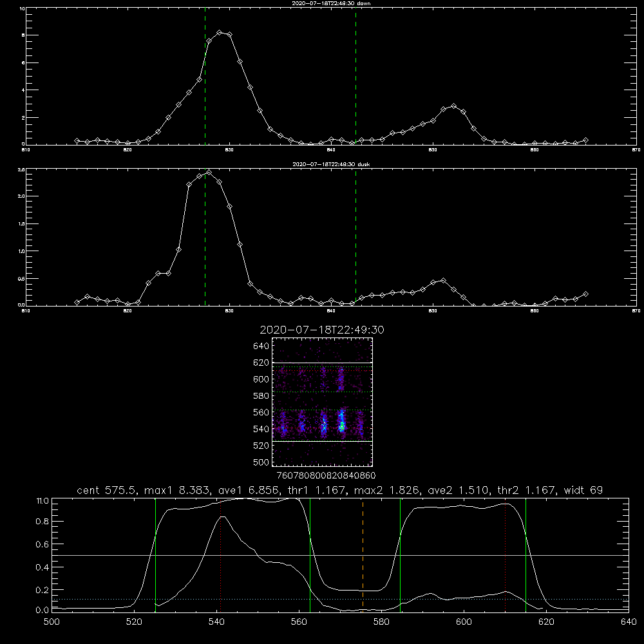Click the '2020-07-18T22:49:30 dusk' plot title
644x644 pixels.
pyautogui.click(x=331, y=164)
